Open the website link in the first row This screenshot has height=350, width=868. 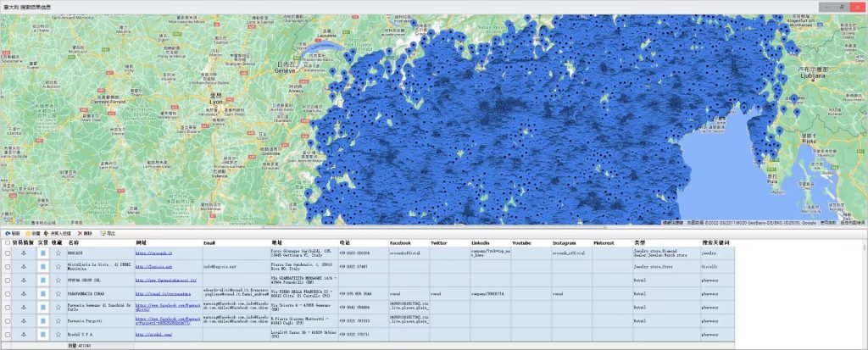(153, 253)
